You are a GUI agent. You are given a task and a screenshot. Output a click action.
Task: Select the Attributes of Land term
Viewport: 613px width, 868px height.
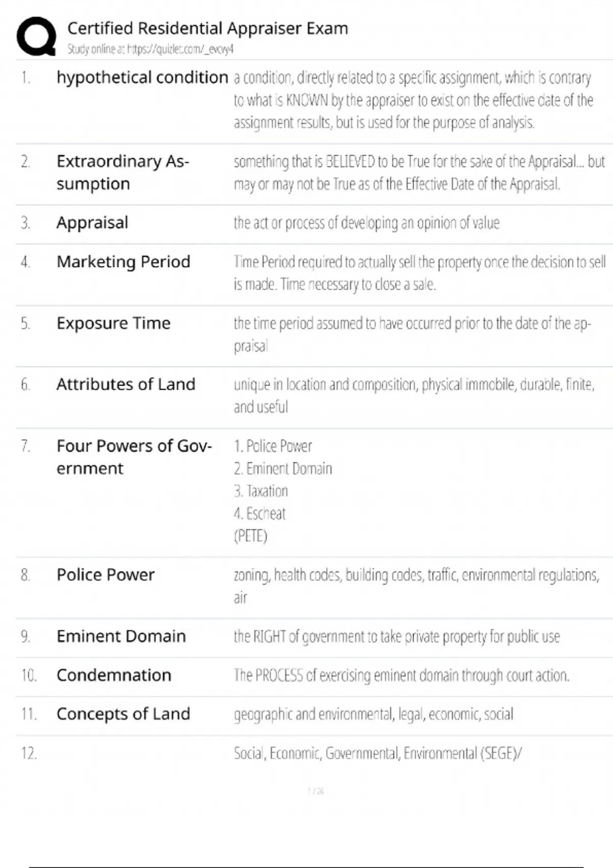click(126, 384)
